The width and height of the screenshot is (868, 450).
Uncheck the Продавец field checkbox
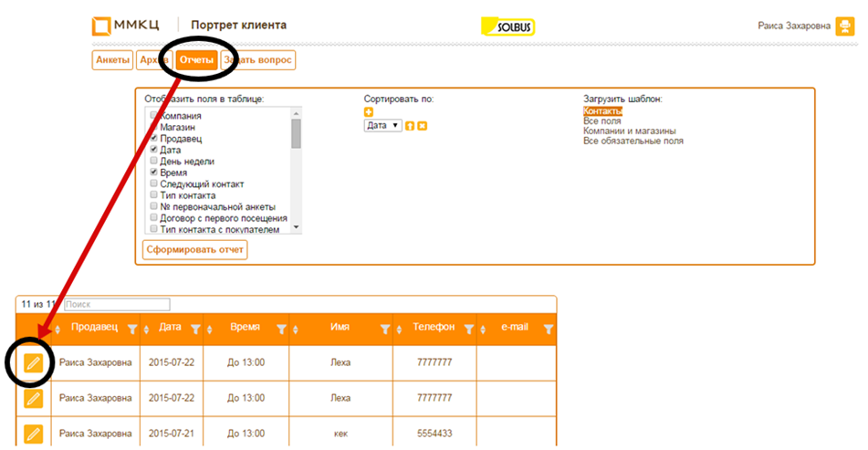point(154,138)
